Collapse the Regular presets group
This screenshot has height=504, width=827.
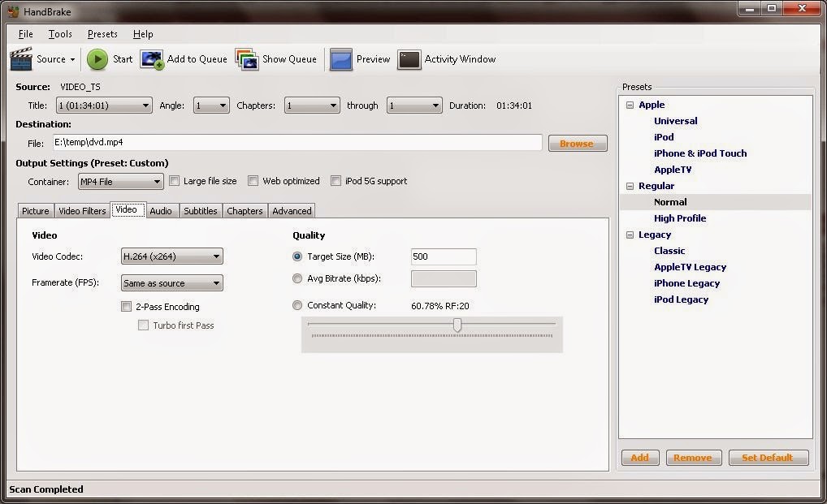tap(630, 186)
